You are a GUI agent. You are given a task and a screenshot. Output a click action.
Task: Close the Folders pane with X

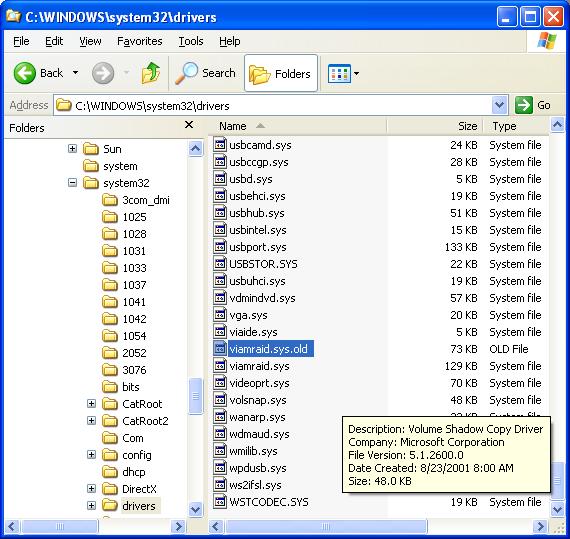tap(189, 125)
